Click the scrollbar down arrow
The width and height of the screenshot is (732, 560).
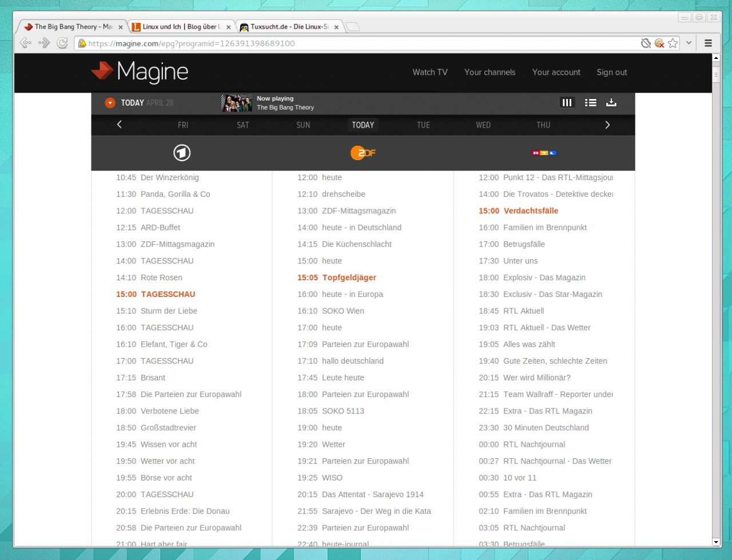pos(716,542)
